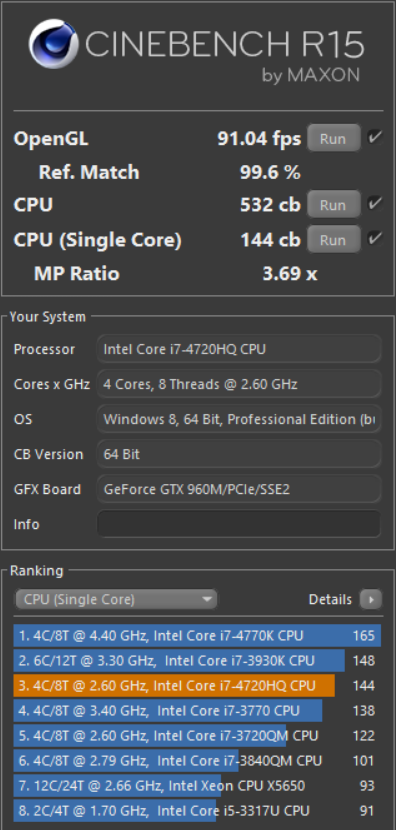
Task: Click the Details arrow icon in Ranking
Action: tap(371, 599)
